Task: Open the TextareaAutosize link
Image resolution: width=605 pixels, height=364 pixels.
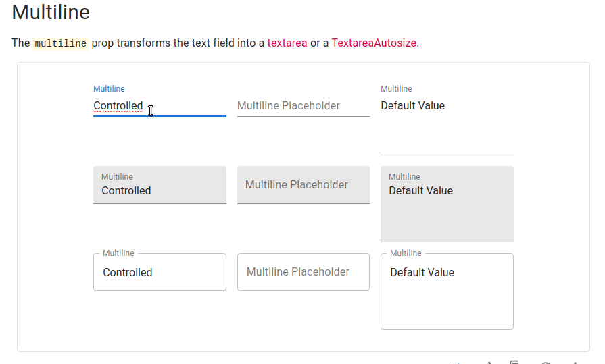Action: click(x=374, y=43)
